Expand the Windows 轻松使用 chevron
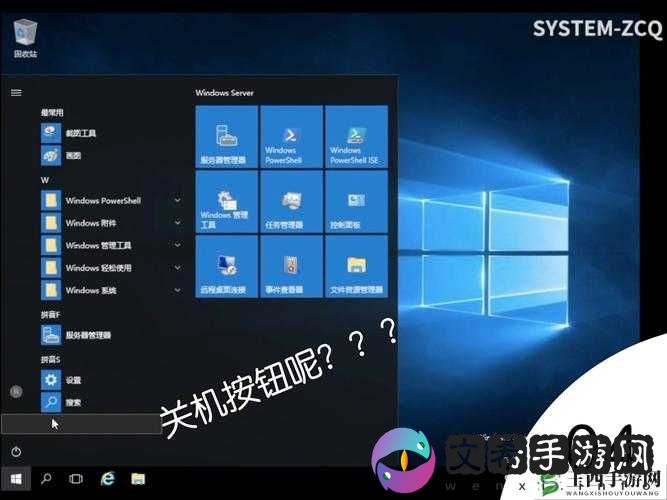Viewport: 667px width, 500px height. click(177, 268)
